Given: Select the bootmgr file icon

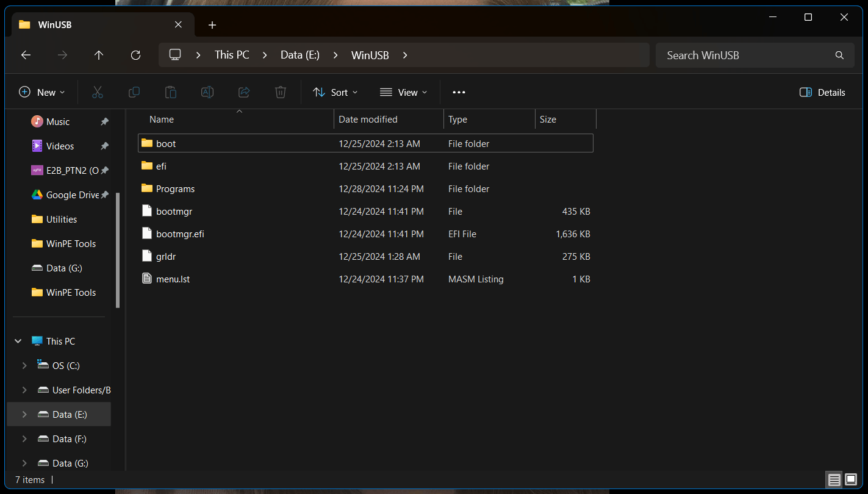Looking at the screenshot, I should pyautogui.click(x=146, y=211).
